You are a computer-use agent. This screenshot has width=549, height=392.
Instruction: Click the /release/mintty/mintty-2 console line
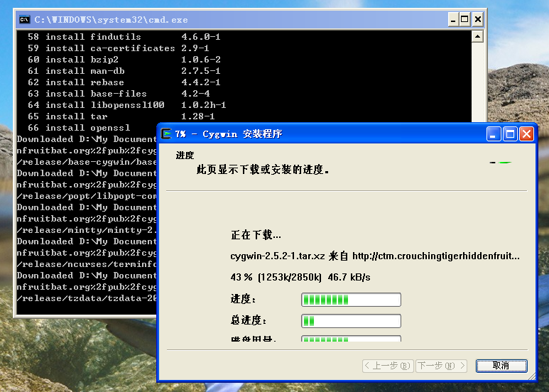(87, 230)
